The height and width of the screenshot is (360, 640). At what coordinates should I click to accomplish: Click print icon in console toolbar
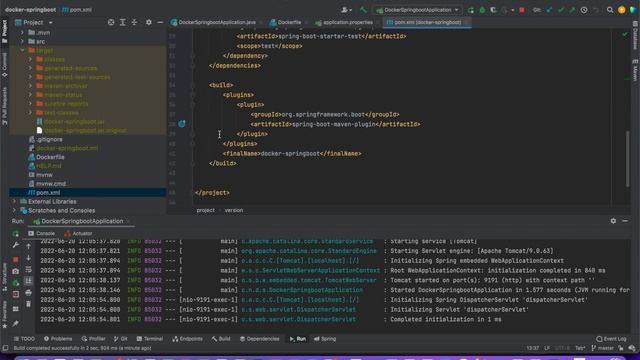28,293
